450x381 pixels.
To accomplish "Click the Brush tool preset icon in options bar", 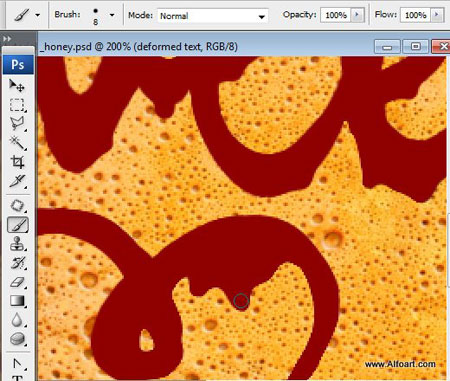I will pos(22,15).
